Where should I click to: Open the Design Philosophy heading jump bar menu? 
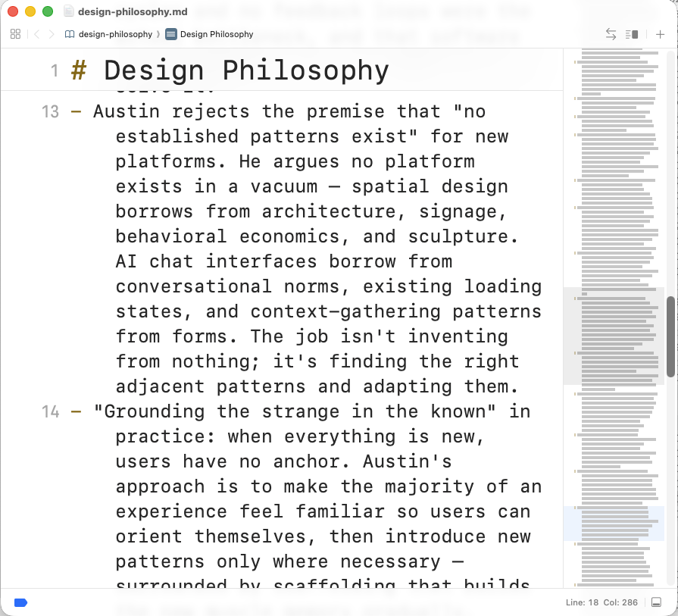coord(217,34)
